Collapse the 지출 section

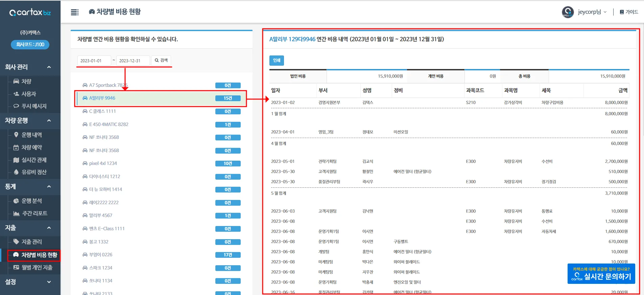coord(30,228)
